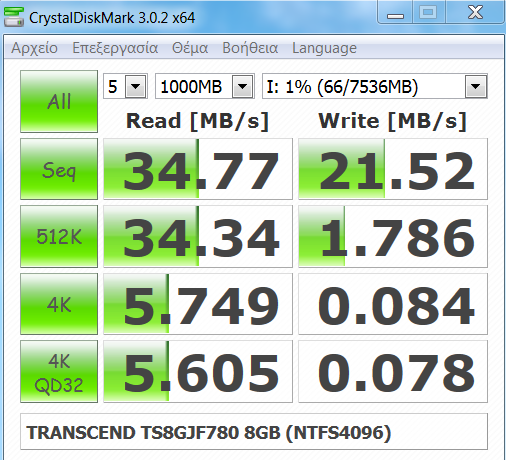Image resolution: width=506 pixels, height=460 pixels.
Task: Open the Θέμα menu
Action: click(x=190, y=48)
